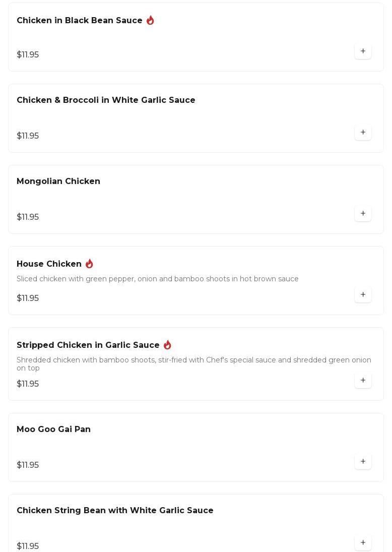This screenshot has height=552, width=392.
Task: Open Chicken in Black Bean Sauce item title
Action: (80, 21)
